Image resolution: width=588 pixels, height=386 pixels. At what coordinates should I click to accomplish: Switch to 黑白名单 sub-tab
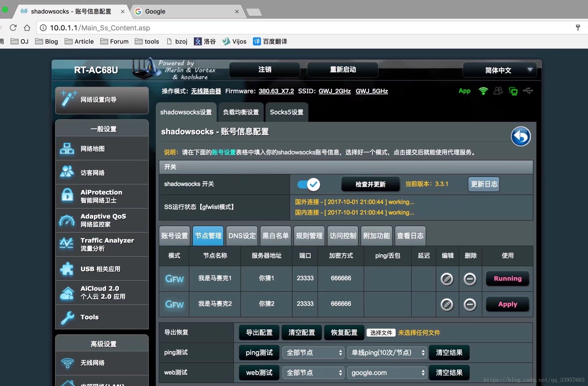pyautogui.click(x=276, y=236)
